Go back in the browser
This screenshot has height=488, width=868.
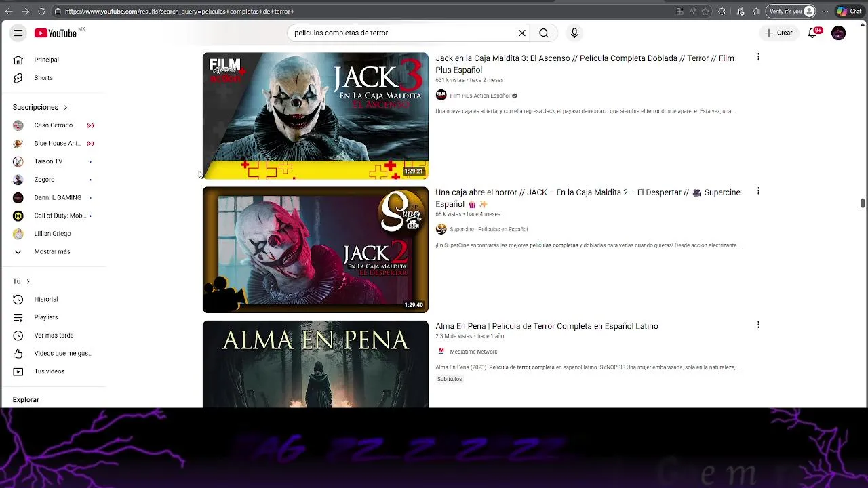[x=9, y=12]
